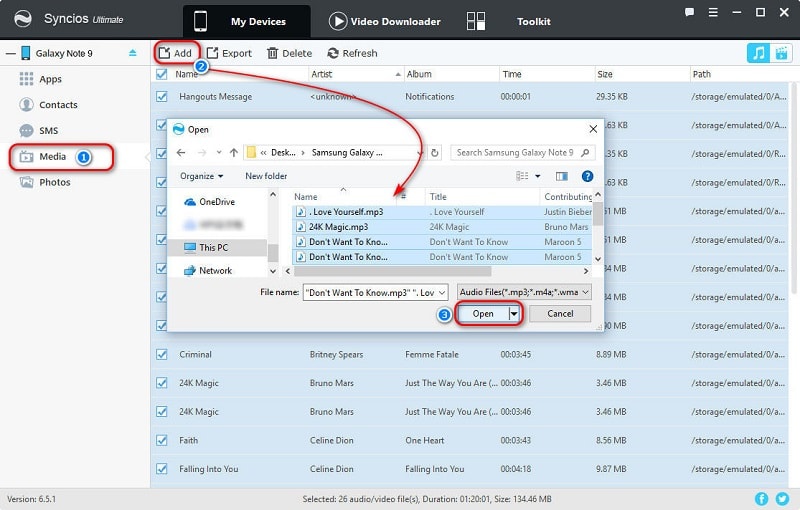Click the Syncios logo icon
Viewport: 800px width, 510px height.
click(x=22, y=19)
